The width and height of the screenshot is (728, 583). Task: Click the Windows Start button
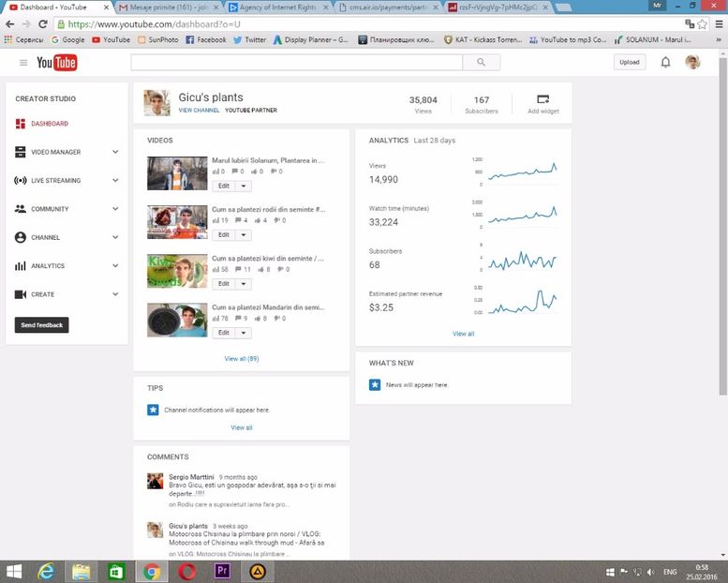[x=13, y=572]
